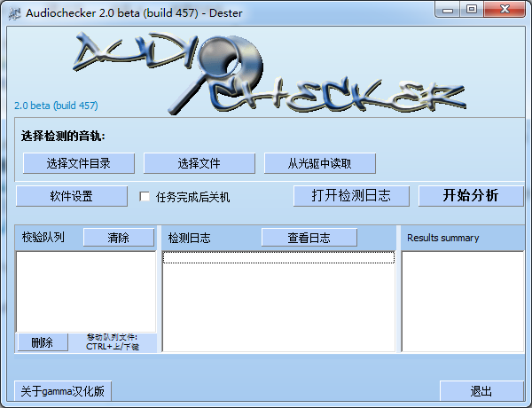Viewport: 532px width, 408px height.
Task: Minimize the Audiochecker window
Action: 450,10
